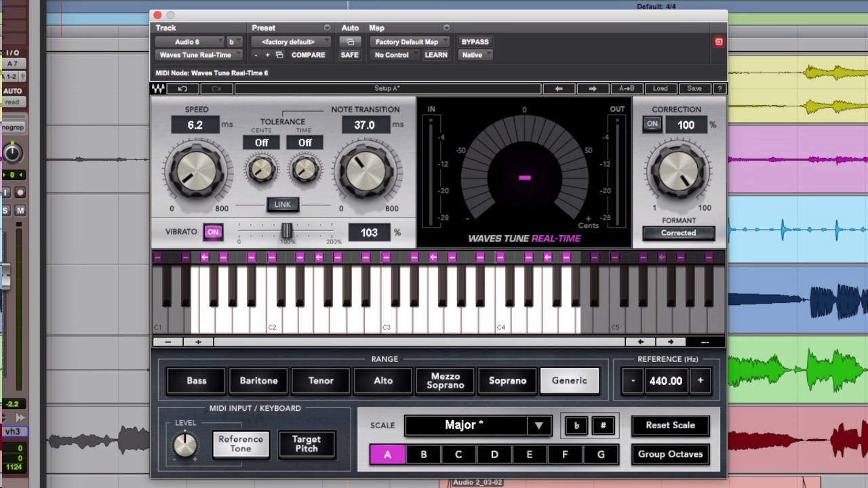The image size is (868, 488).
Task: Click the Load button
Action: [660, 89]
